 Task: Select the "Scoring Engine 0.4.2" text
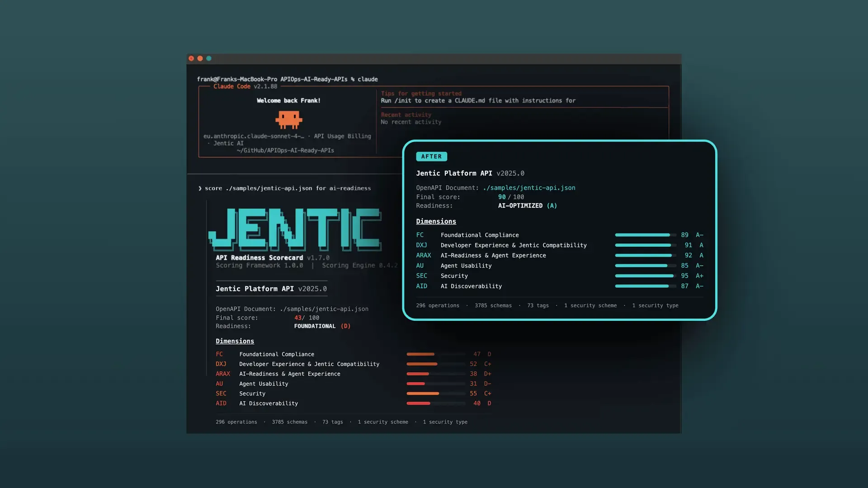[360, 266]
